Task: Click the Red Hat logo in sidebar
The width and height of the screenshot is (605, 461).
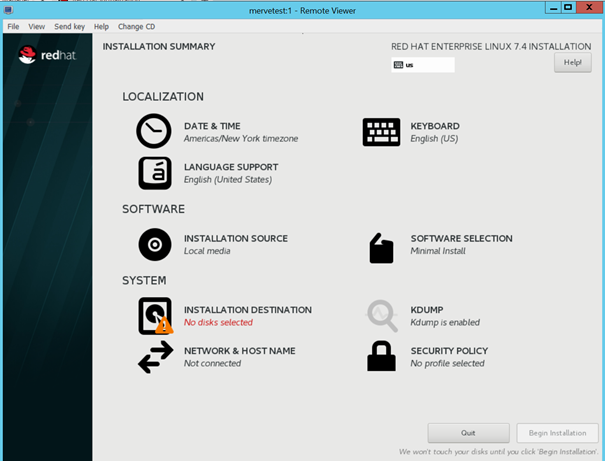Action: 47,55
